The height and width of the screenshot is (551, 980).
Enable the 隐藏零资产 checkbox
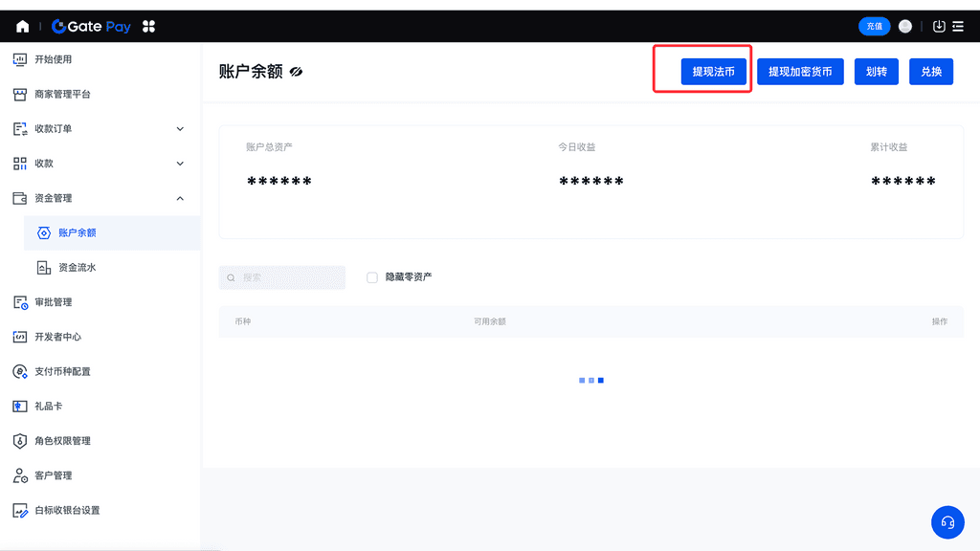372,277
